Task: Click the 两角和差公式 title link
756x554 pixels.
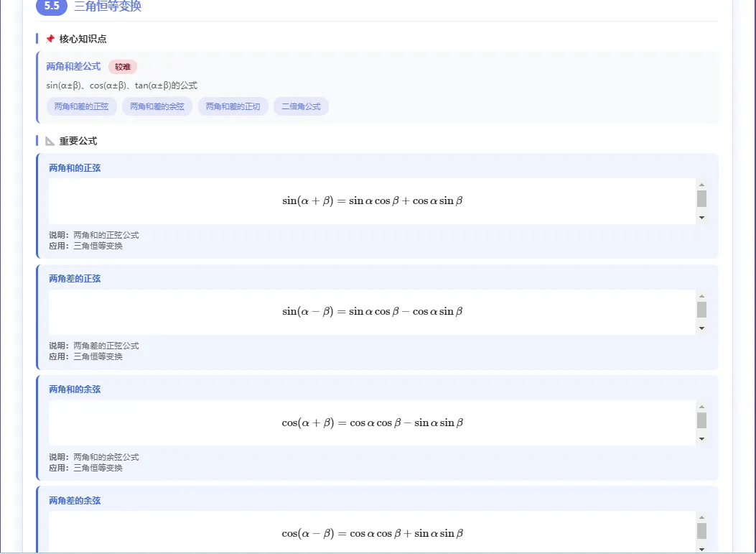Action: click(x=73, y=67)
